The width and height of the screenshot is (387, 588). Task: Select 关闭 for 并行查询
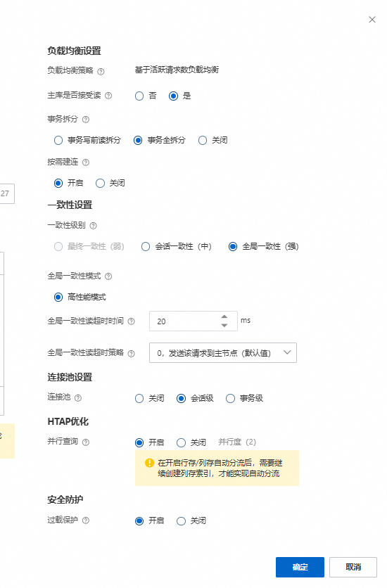(x=181, y=442)
